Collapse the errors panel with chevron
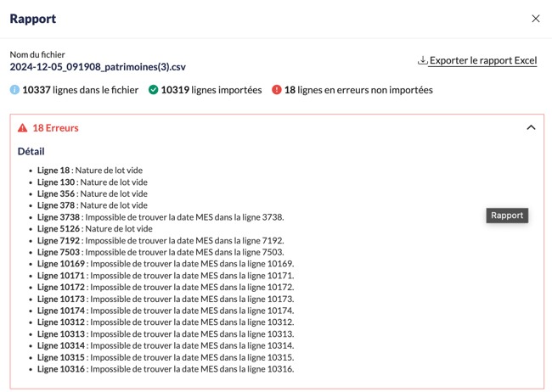The image size is (552, 392). tap(531, 128)
